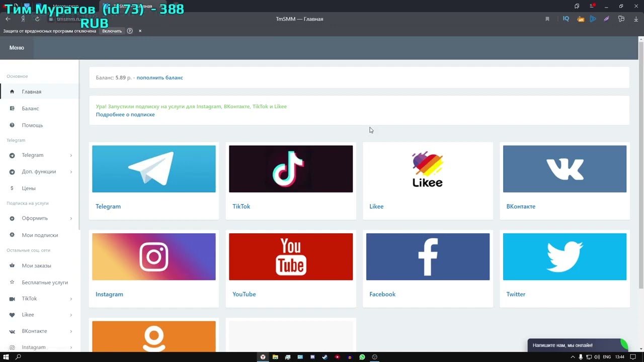The image size is (644, 362).
Task: Open the Подробнее о подписке link
Action: click(x=125, y=115)
